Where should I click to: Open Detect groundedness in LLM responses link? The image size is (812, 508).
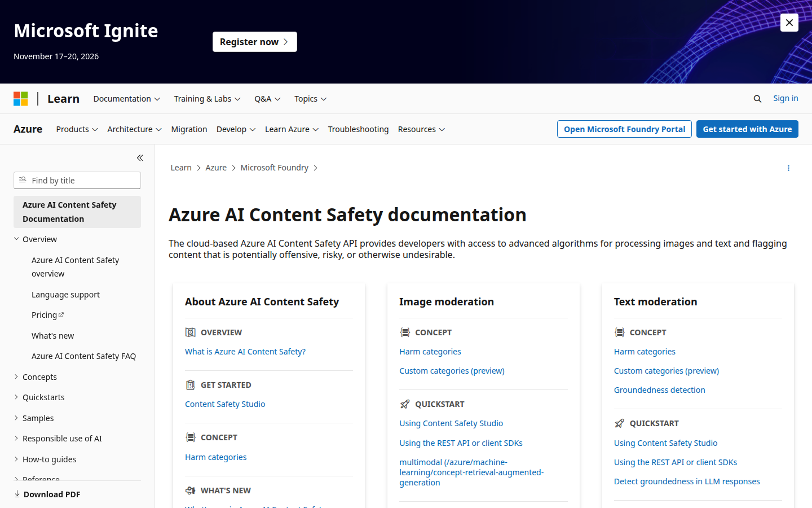pyautogui.click(x=687, y=481)
